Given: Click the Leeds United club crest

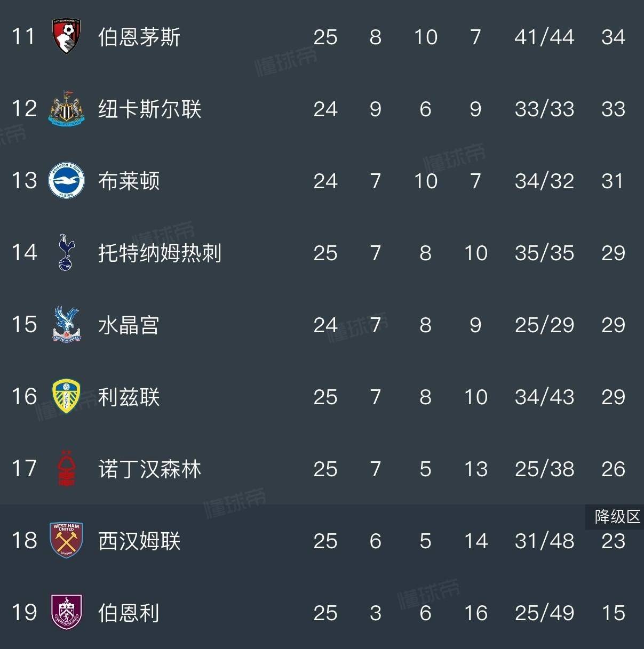Looking at the screenshot, I should tap(66, 396).
